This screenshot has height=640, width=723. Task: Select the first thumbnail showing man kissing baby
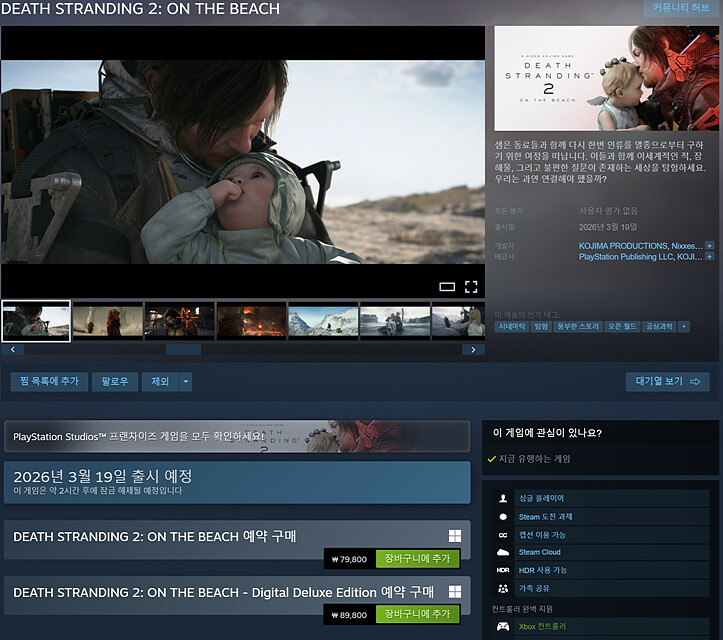pyautogui.click(x=36, y=321)
